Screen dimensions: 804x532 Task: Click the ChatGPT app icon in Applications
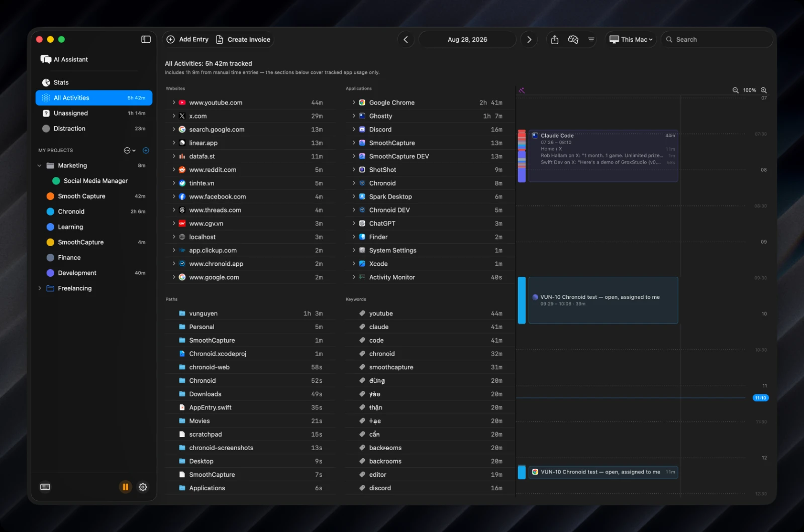tap(362, 224)
